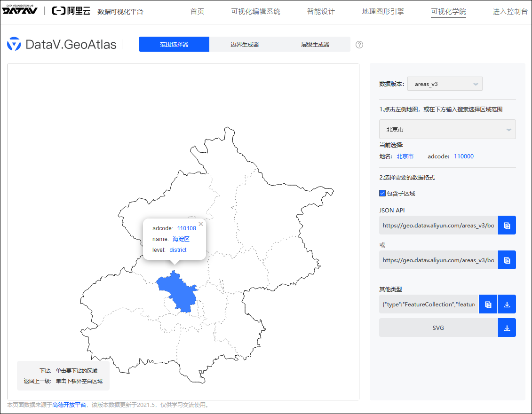Click the 2.选择需要的数据格式 heading
The height and width of the screenshot is (414, 532).
coord(407,177)
